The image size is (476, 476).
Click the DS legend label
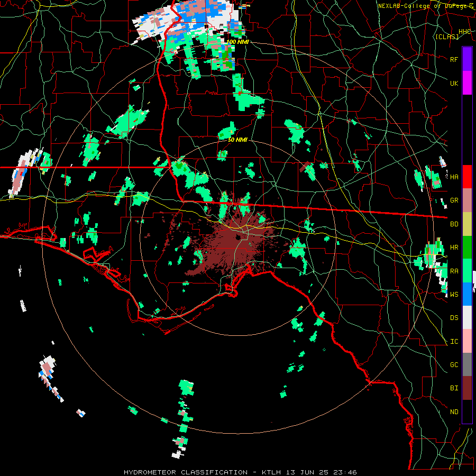(454, 317)
